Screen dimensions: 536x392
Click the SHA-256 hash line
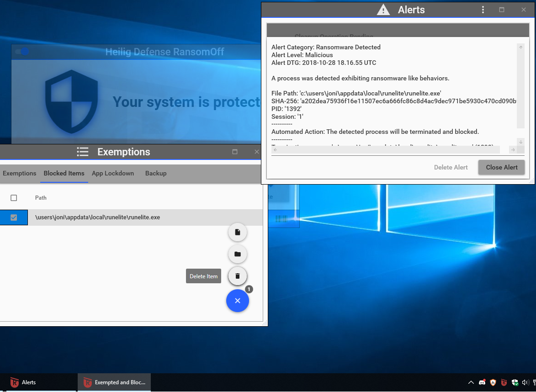click(x=394, y=101)
